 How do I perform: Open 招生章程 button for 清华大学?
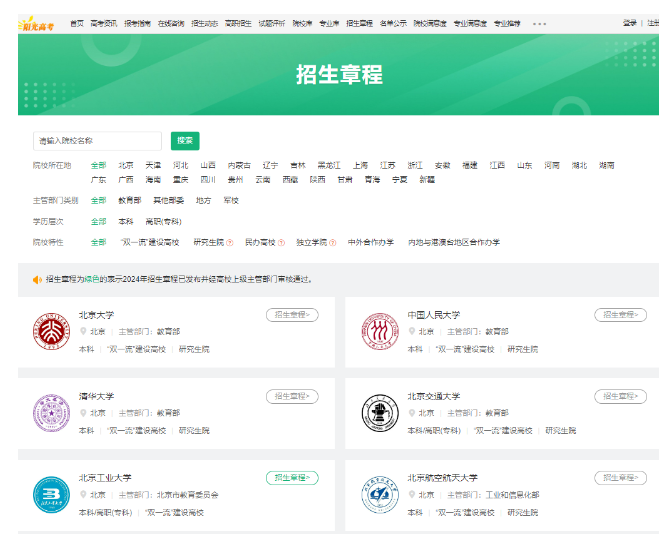(292, 397)
